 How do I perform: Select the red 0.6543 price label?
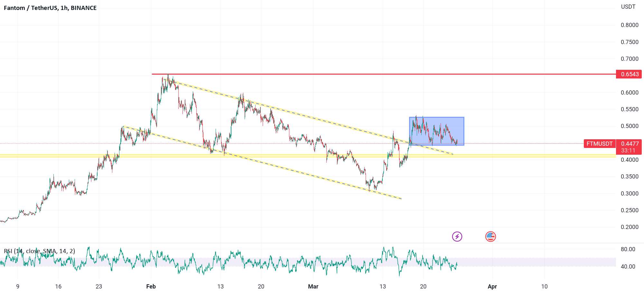(629, 74)
